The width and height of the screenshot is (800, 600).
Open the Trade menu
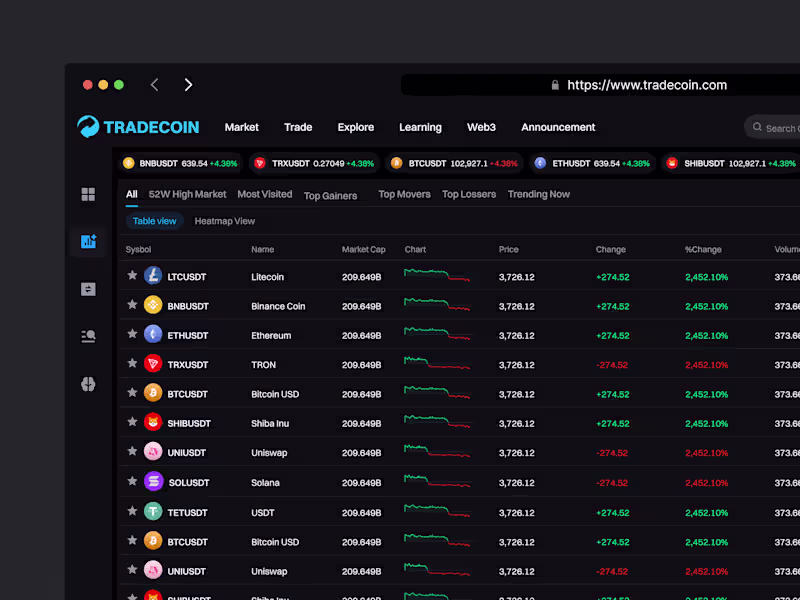298,127
